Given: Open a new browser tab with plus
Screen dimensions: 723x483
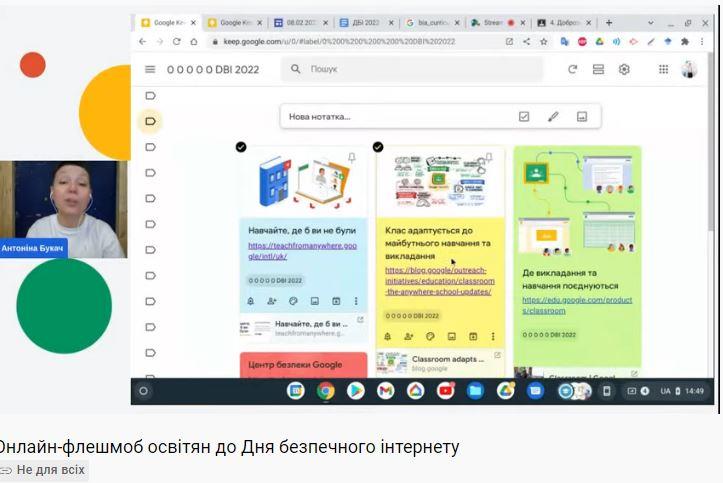Looking at the screenshot, I should 609,23.
